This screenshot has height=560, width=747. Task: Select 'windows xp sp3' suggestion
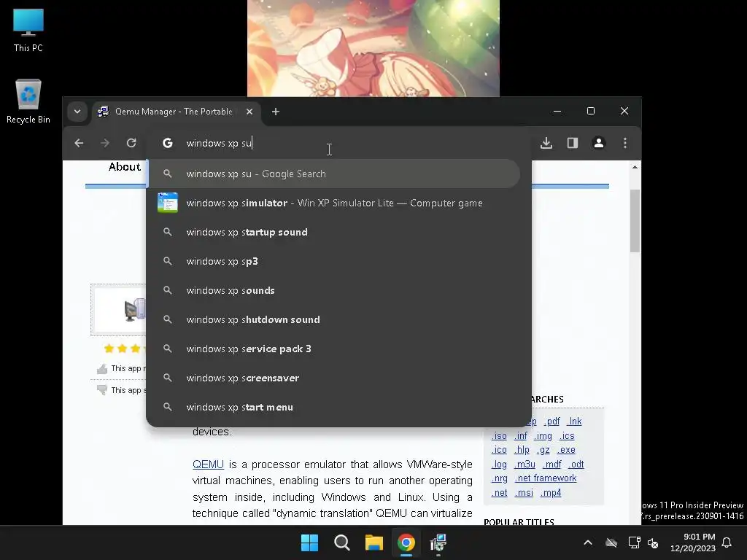pos(333,261)
